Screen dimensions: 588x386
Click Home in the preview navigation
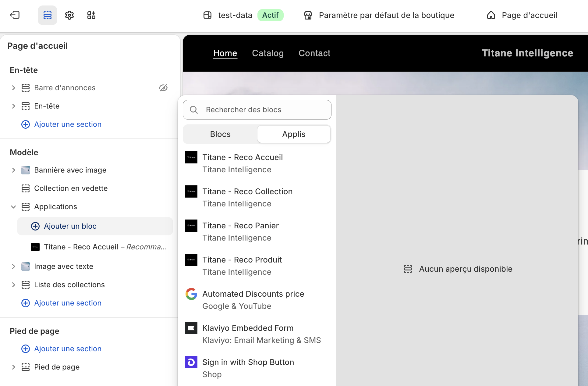pos(225,53)
